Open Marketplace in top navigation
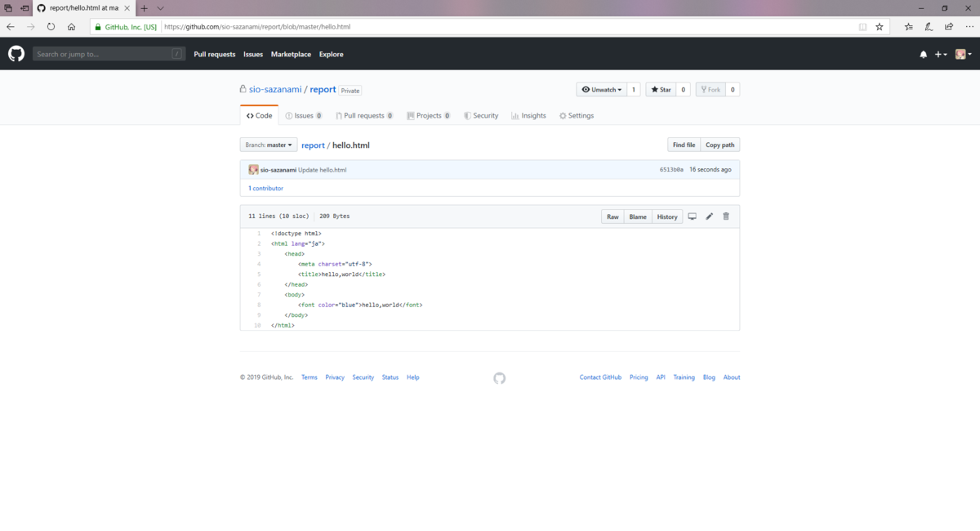This screenshot has height=531, width=980. [x=291, y=55]
